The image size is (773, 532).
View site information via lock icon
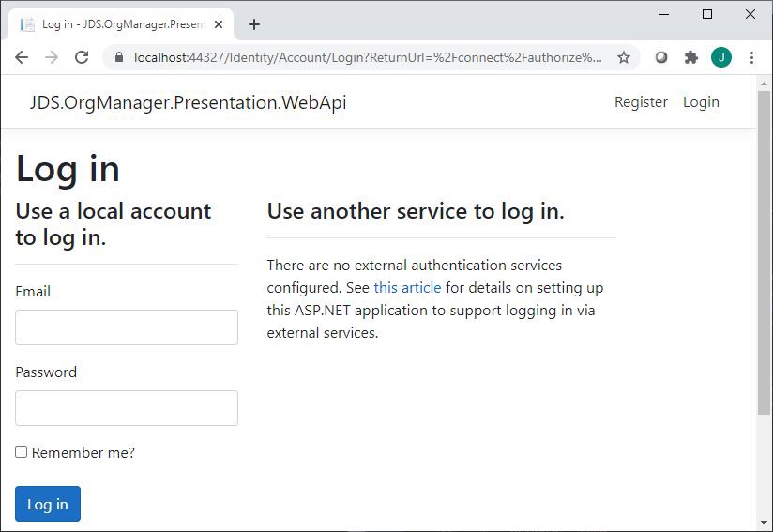pos(119,57)
